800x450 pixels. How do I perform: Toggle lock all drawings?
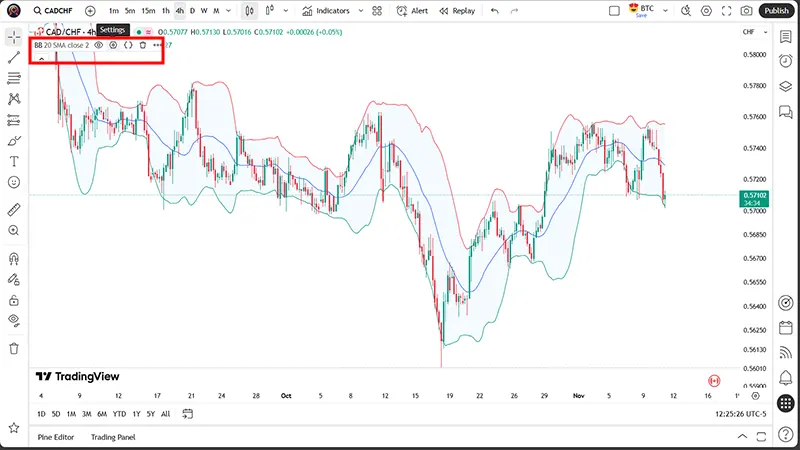[14, 299]
